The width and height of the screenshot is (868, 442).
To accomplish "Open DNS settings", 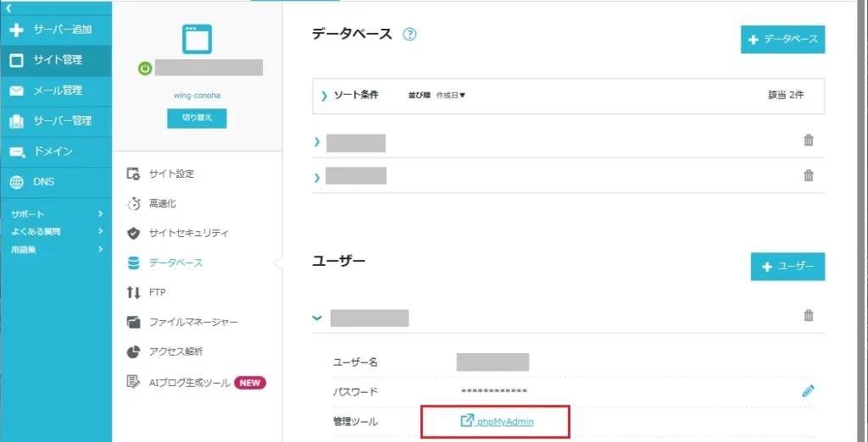I will point(55,182).
